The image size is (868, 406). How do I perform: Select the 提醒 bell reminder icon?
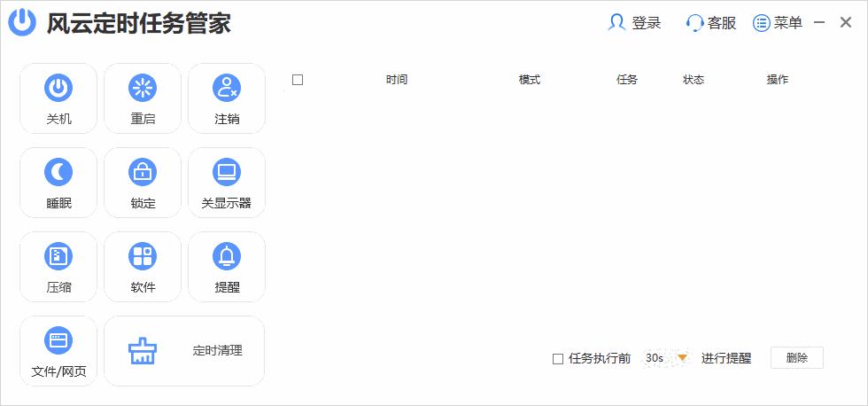point(227,256)
